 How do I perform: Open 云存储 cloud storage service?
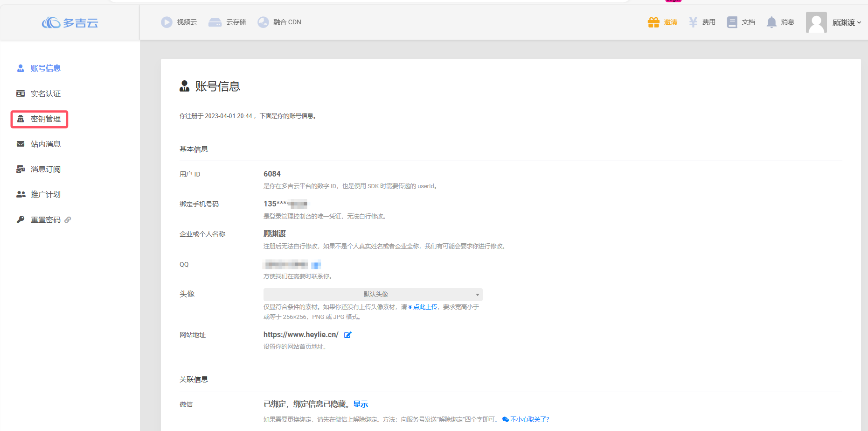pos(227,22)
